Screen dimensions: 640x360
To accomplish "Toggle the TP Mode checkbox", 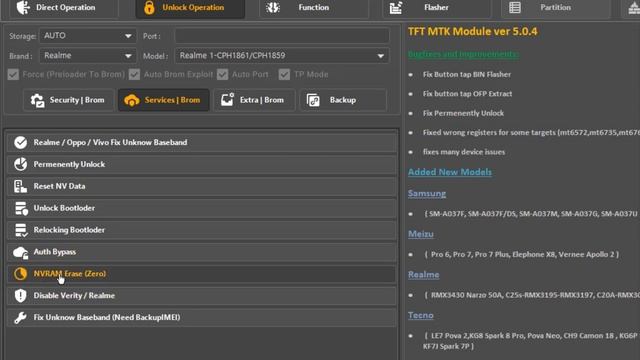I will tap(284, 75).
